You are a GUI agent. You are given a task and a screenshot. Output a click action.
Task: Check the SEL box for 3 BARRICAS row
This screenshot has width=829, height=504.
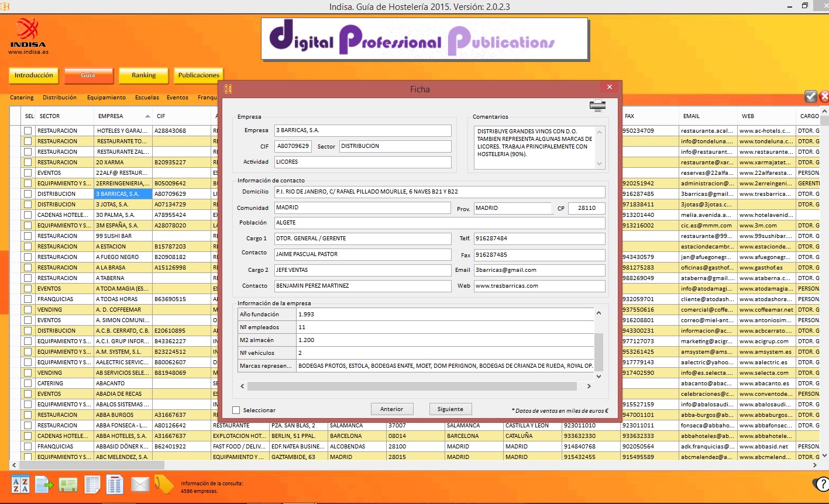27,194
